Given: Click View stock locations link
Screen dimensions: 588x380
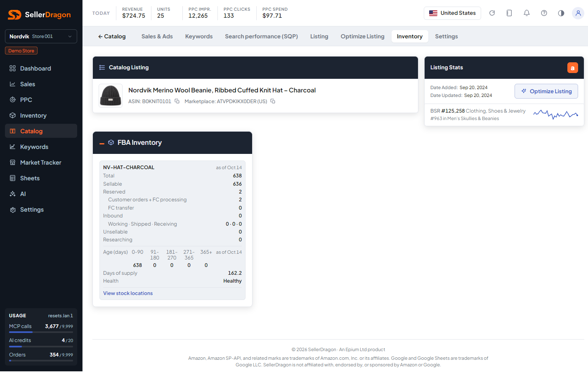Looking at the screenshot, I should [x=128, y=293].
